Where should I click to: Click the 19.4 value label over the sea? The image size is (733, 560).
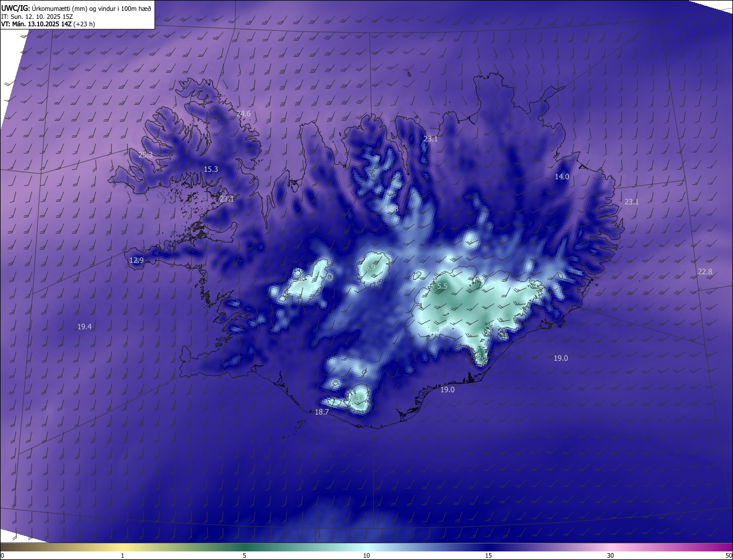pyautogui.click(x=84, y=327)
